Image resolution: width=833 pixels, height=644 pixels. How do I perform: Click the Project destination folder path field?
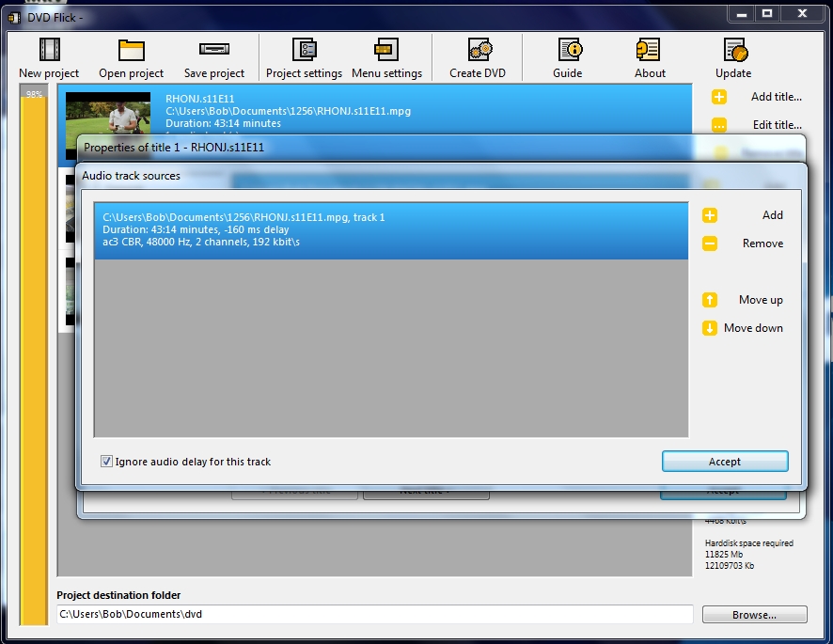[x=374, y=614]
